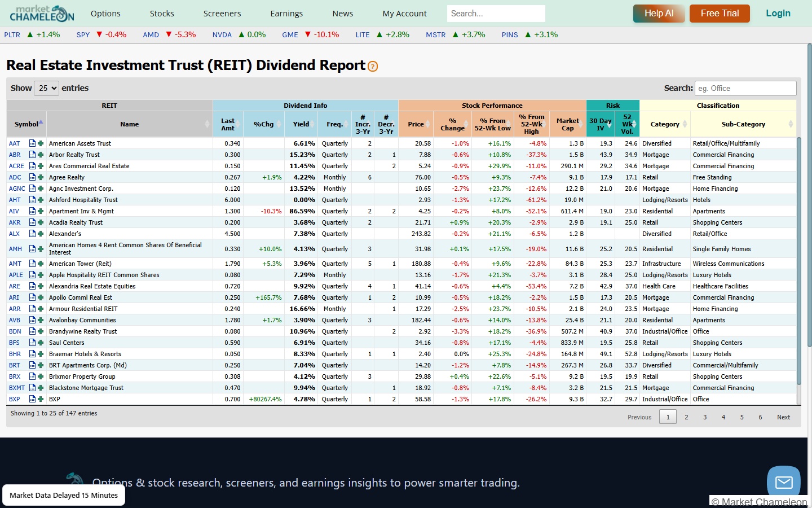Sort the table by Category column
Screen dimensions: 812x508
(x=665, y=124)
